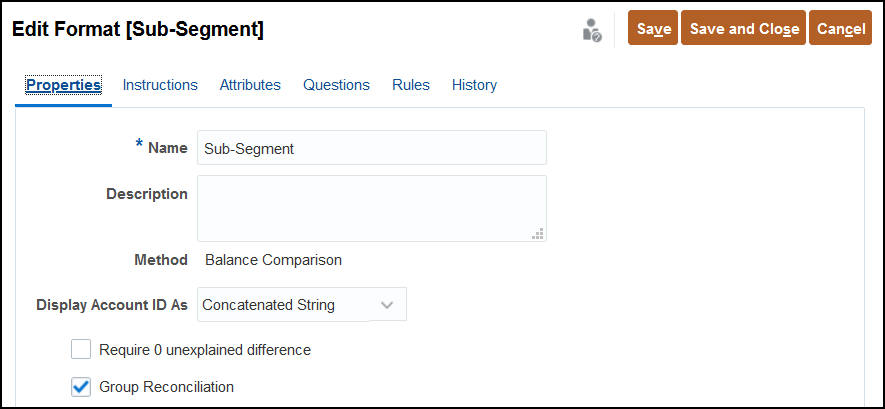Click the Concatenated String combo box text
885x409 pixels.
[x=269, y=305]
